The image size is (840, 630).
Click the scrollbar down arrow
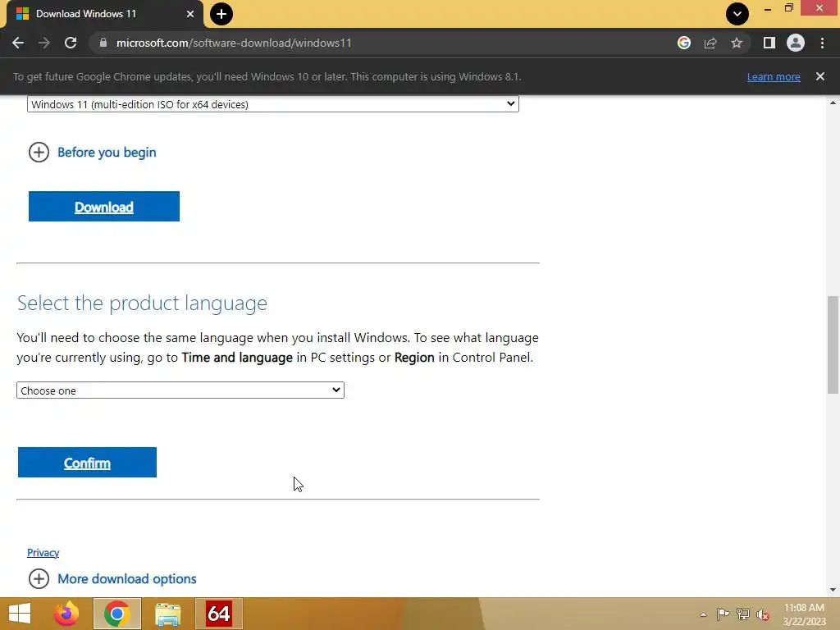[x=833, y=590]
